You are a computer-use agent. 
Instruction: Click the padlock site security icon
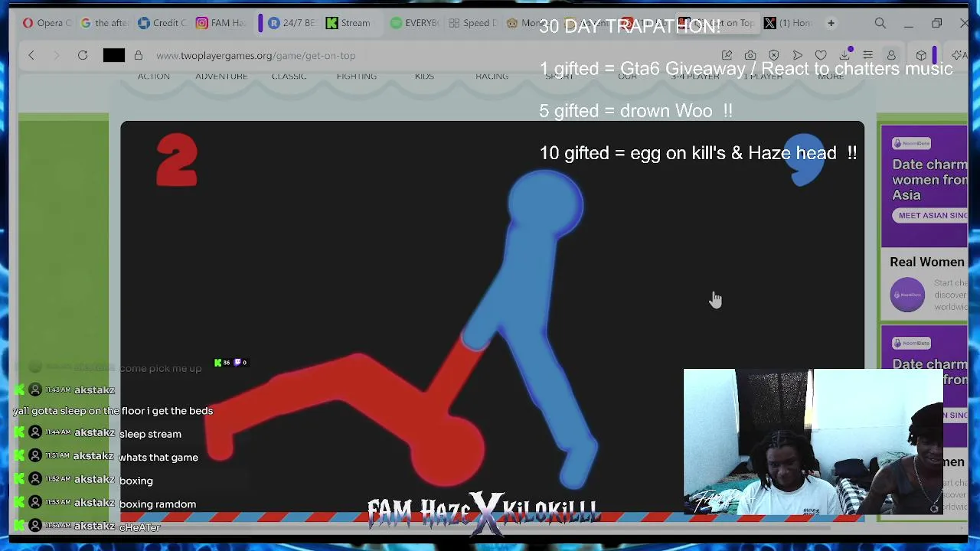(139, 55)
